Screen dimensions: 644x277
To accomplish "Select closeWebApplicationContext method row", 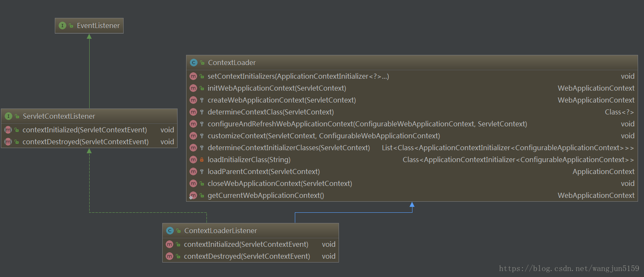I will (412, 183).
